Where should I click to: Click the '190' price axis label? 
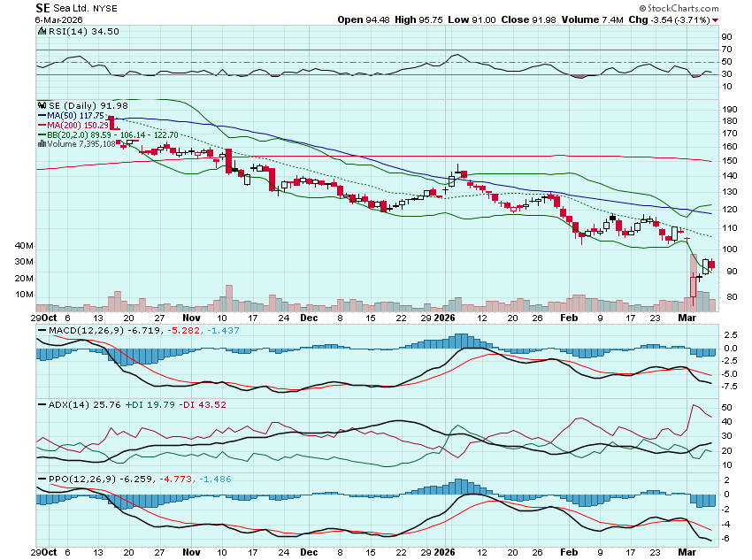tap(729, 110)
